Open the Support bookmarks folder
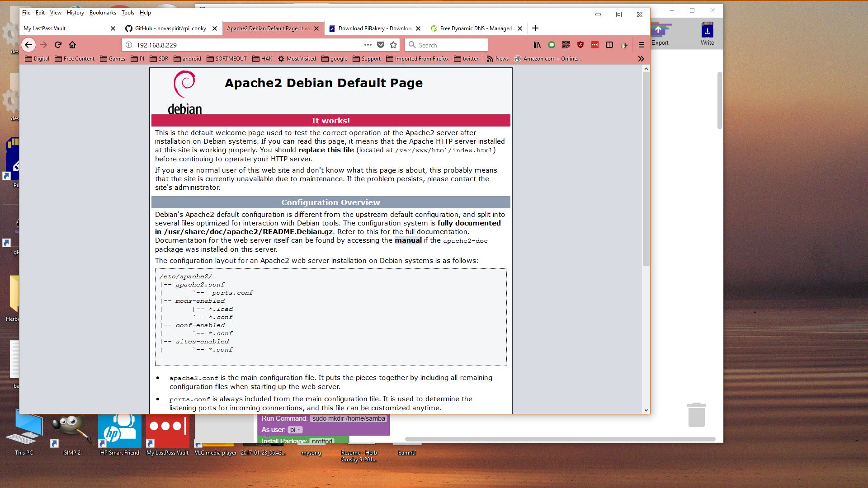The width and height of the screenshot is (868, 488). [367, 59]
